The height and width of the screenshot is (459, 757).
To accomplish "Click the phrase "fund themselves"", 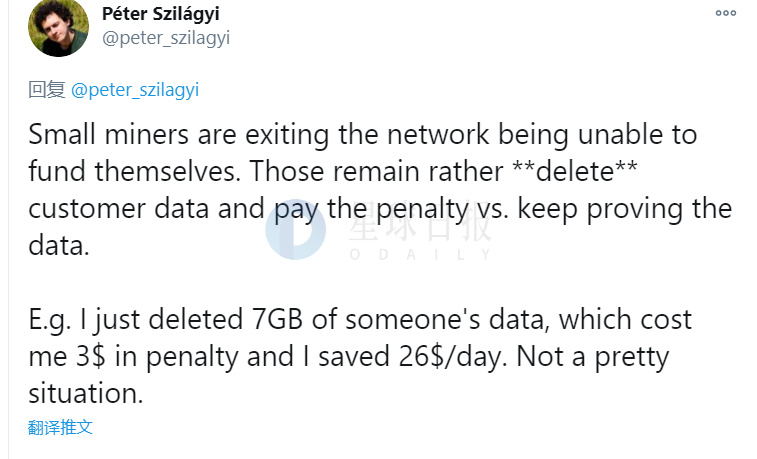I will coord(135,171).
